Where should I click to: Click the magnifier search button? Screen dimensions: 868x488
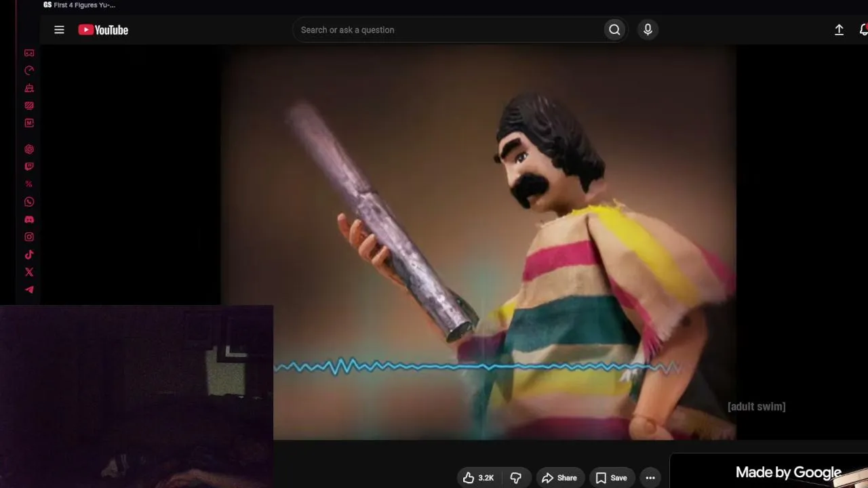pyautogui.click(x=614, y=30)
